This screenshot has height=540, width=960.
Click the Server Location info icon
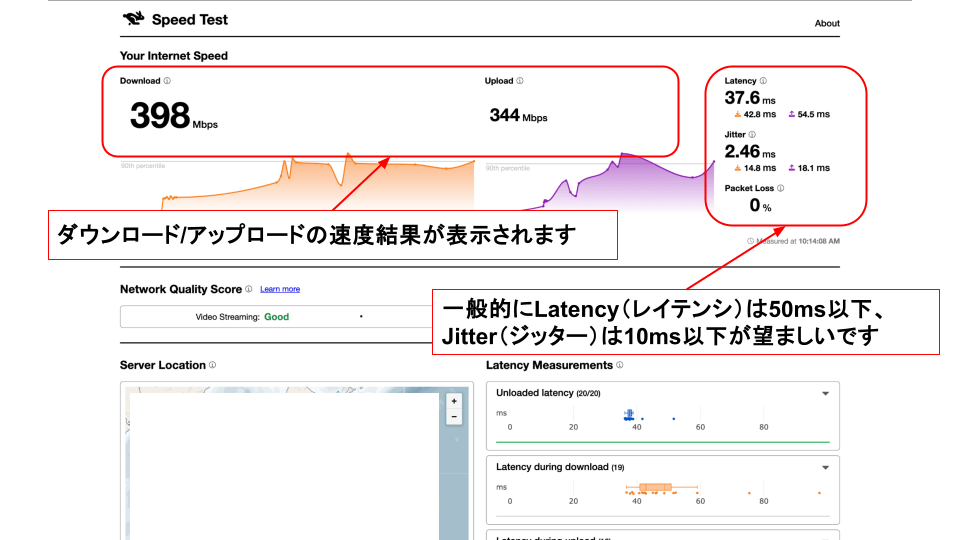213,365
